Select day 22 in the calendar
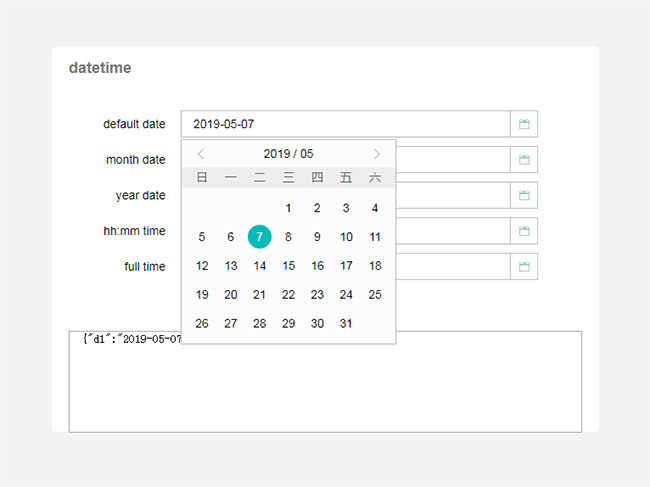Screen dimensions: 650x487 click(288, 295)
